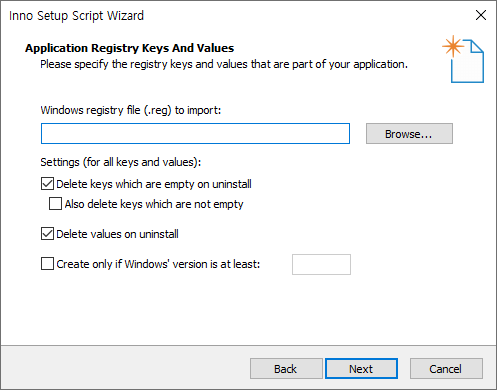Click the Also delete keys label text
Viewport: 497px width, 390px height.
[x=154, y=204]
